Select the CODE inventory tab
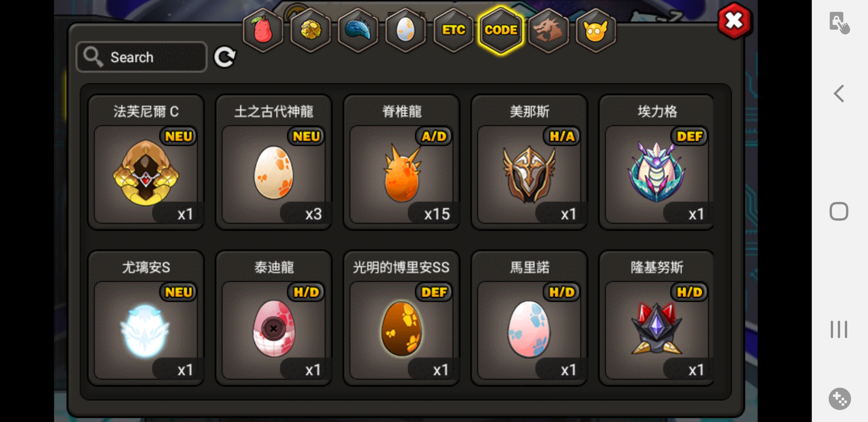Image resolution: width=868 pixels, height=422 pixels. point(501,30)
